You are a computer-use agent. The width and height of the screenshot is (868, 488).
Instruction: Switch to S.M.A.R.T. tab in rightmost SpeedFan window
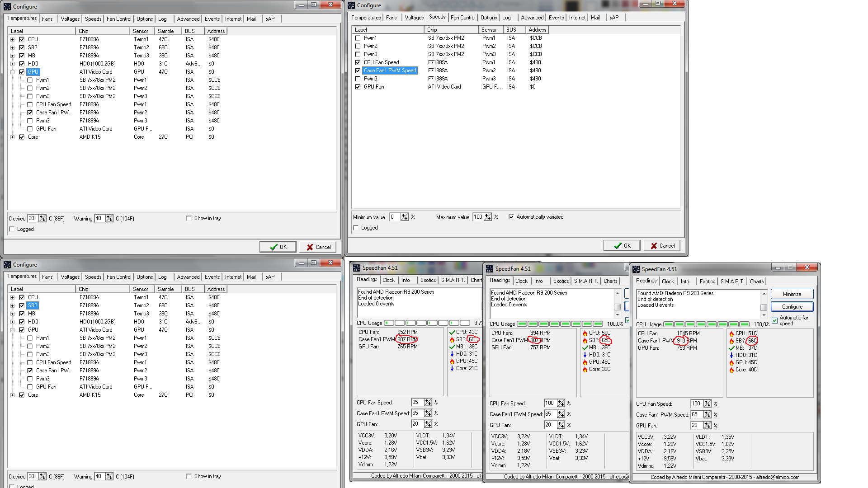coord(732,282)
